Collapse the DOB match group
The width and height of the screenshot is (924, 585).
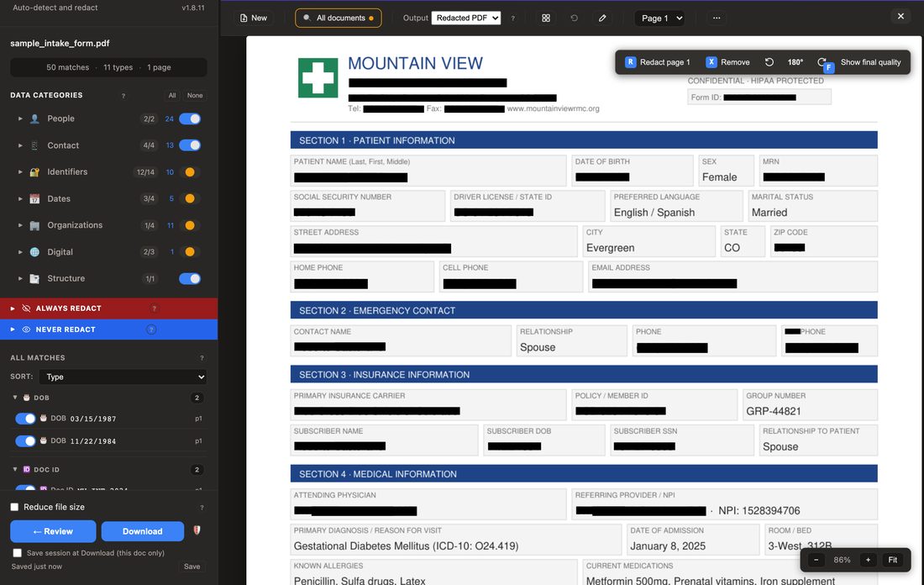(x=15, y=398)
